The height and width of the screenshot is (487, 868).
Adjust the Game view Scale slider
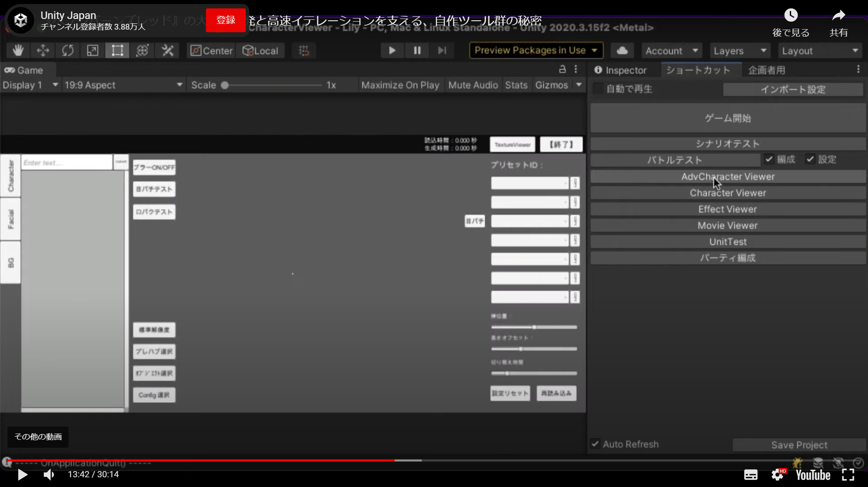point(273,85)
